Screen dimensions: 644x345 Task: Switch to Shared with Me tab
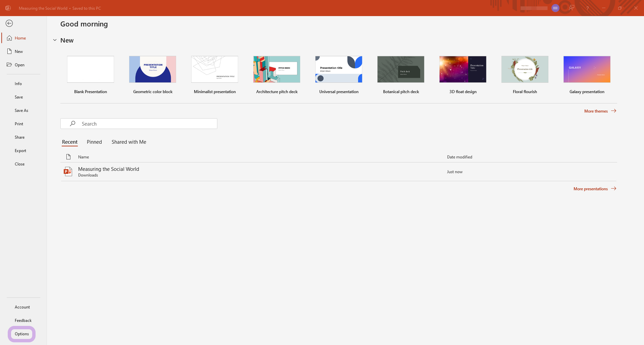129,142
